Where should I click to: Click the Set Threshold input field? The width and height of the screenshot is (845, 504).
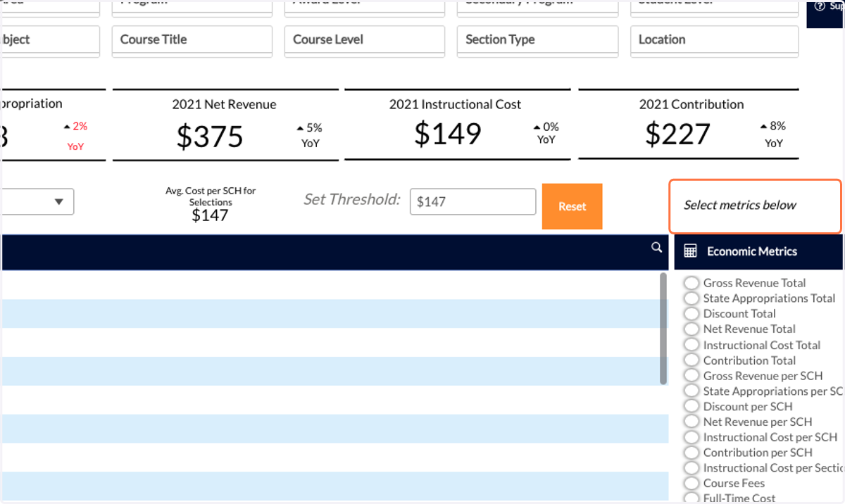coord(472,202)
